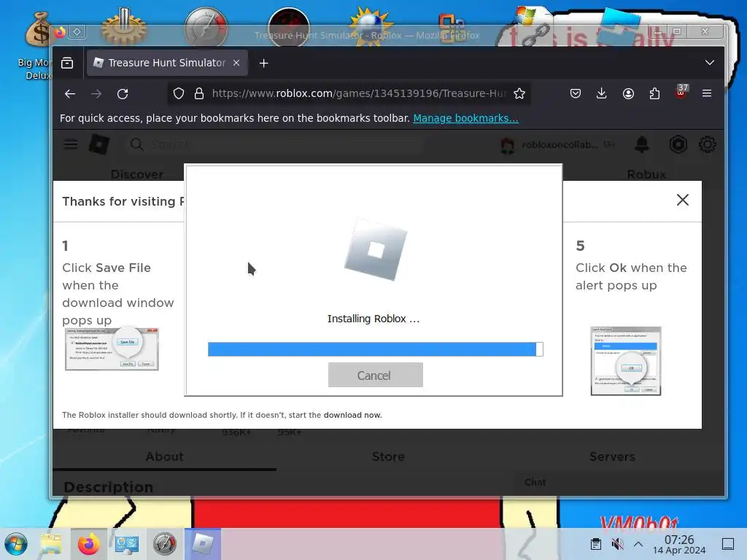Close the Thanks for visiting dialog
Image resolution: width=747 pixels, height=560 pixels.
(x=683, y=200)
